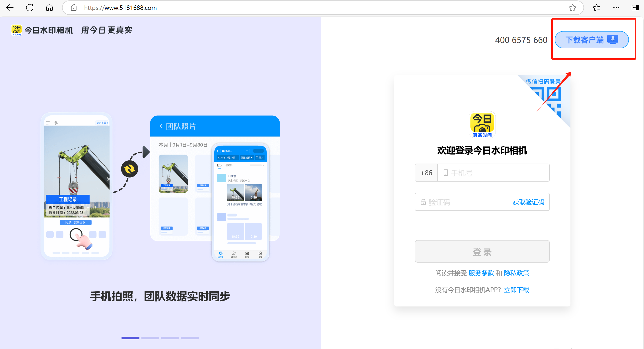Viewport: 644px width, 349px height.
Task: Click the browser bookmark star icon
Action: pyautogui.click(x=572, y=8)
